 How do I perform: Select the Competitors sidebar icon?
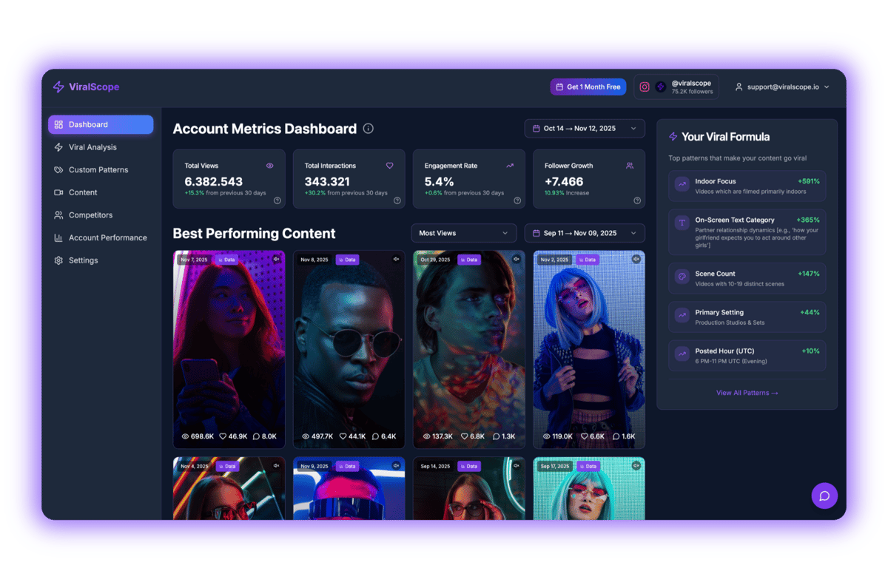[x=58, y=214]
